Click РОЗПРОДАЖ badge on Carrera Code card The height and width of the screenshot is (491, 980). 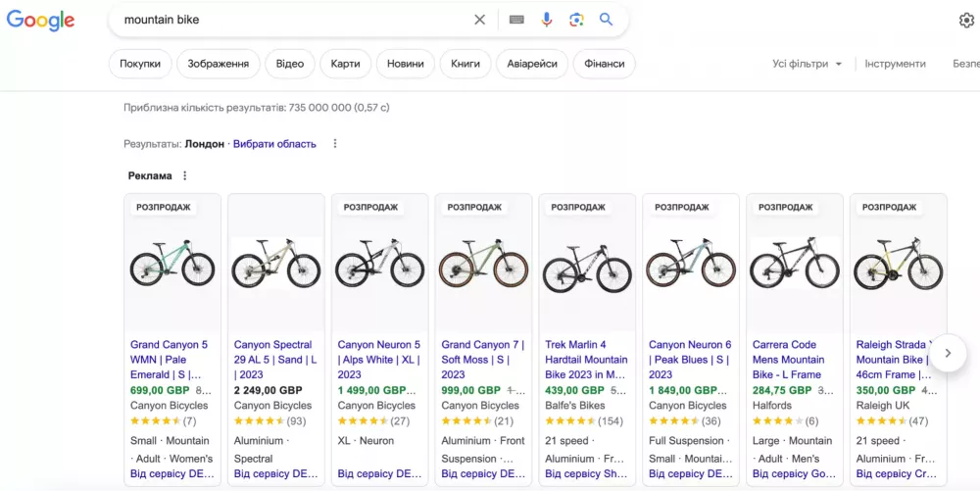pos(786,208)
